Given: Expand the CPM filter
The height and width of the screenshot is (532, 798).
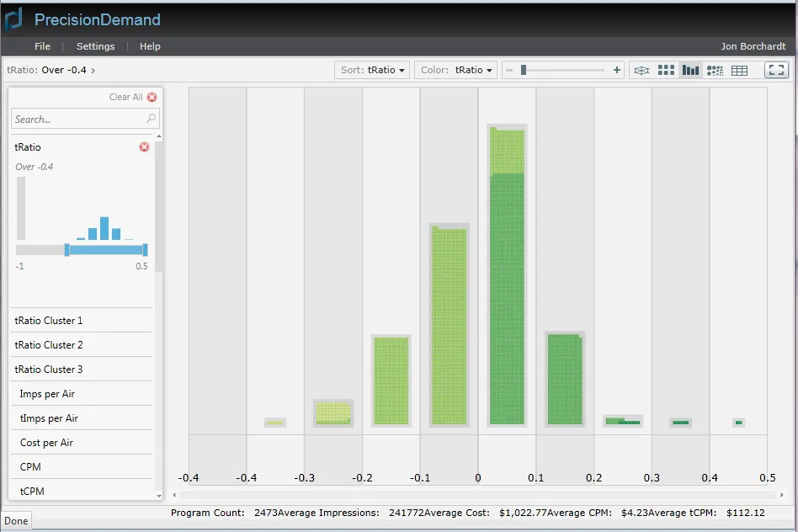Looking at the screenshot, I should [x=82, y=467].
